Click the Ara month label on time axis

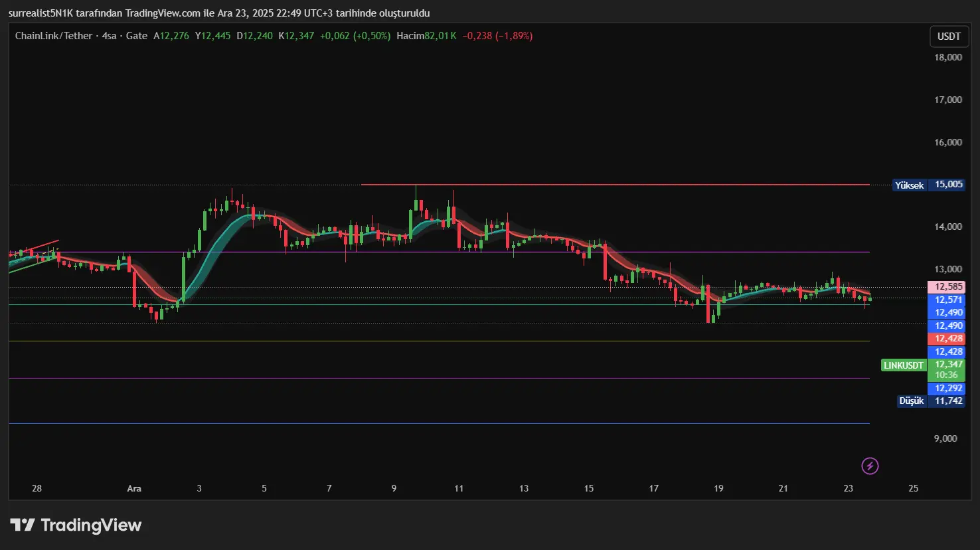pyautogui.click(x=134, y=489)
